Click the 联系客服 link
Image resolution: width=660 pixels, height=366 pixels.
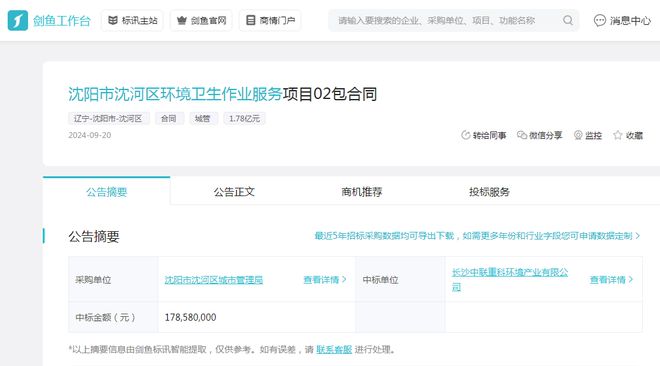[x=334, y=349]
